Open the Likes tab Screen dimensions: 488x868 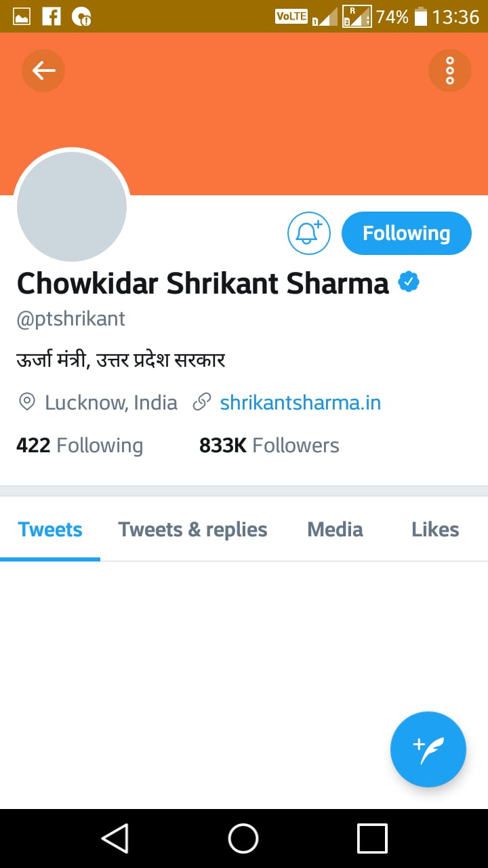[x=435, y=530]
